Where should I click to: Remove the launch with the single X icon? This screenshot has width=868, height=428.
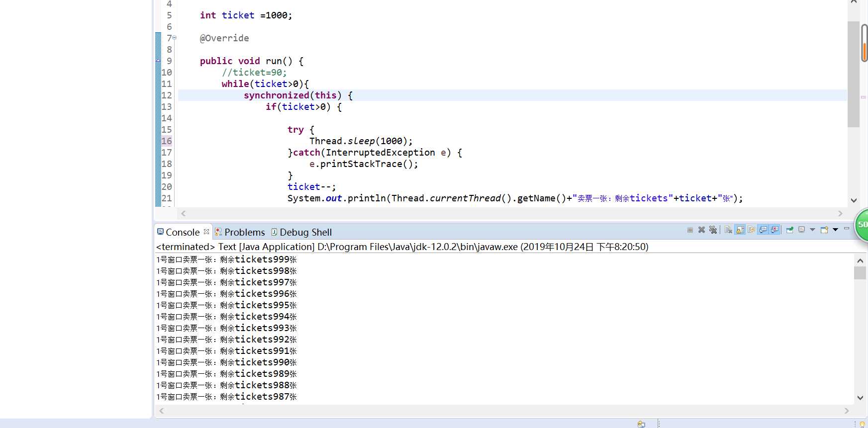pyautogui.click(x=701, y=230)
